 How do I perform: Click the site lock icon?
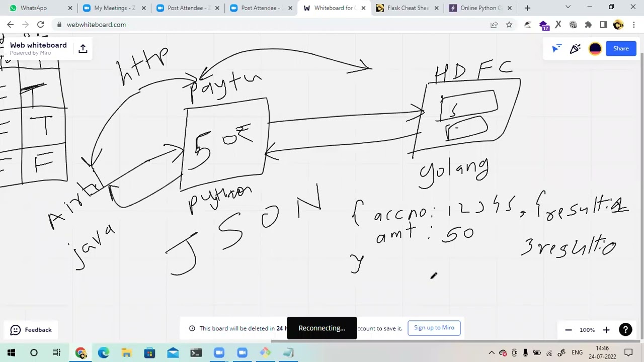(60, 25)
